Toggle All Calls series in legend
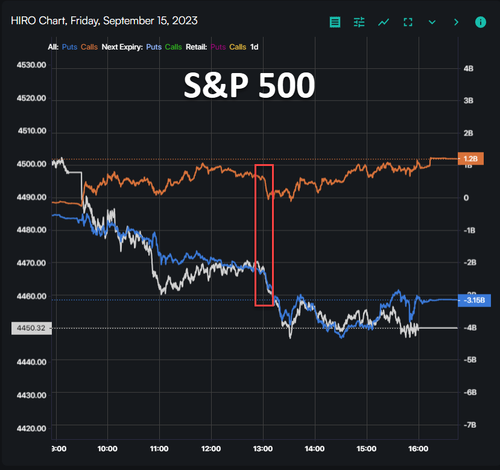This screenshot has height=470, width=500. pyautogui.click(x=89, y=47)
